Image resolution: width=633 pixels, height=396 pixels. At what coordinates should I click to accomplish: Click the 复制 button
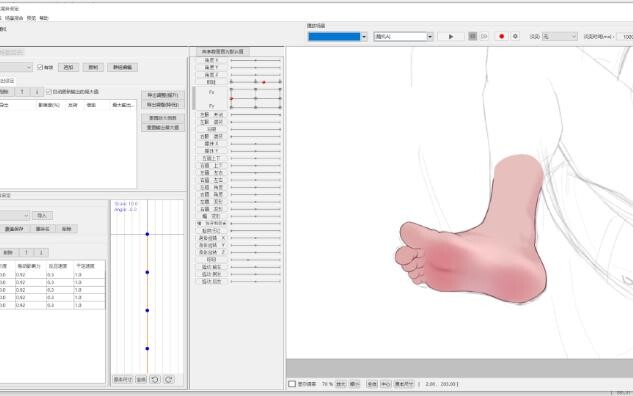[x=93, y=67]
